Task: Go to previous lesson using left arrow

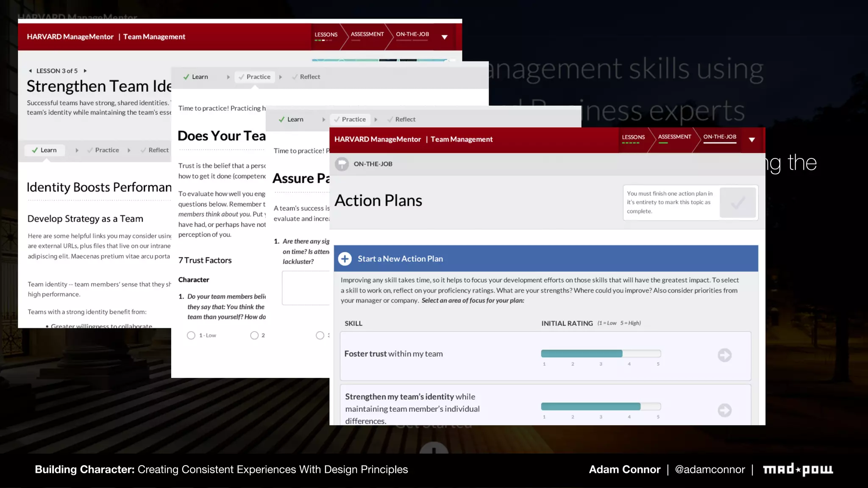Action: tap(30, 71)
